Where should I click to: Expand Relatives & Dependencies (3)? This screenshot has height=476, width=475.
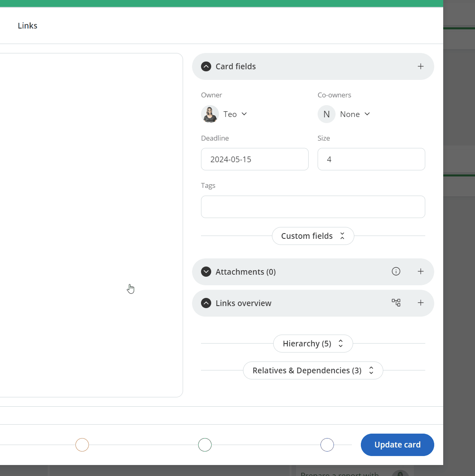pos(313,370)
